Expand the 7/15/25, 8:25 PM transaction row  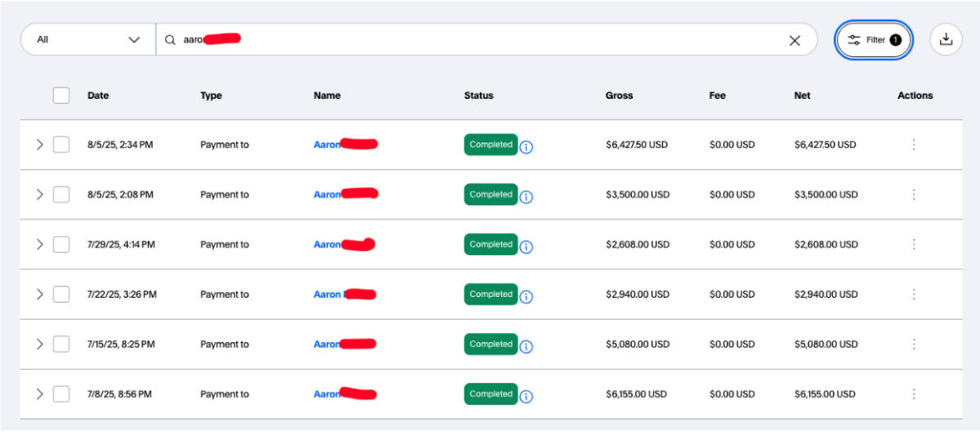(x=39, y=344)
